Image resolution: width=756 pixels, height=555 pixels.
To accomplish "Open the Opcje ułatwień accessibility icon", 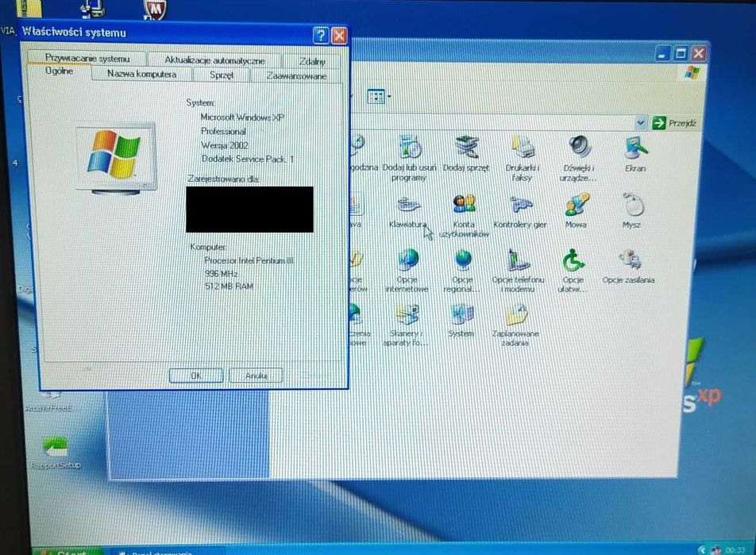I will (x=573, y=271).
